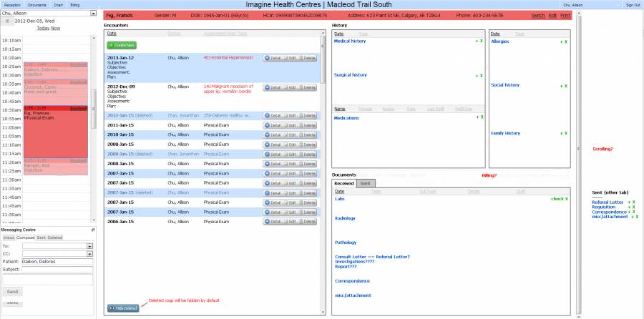Screen dimensions: 644x319
Task: Select the Coconut, Carey Meet and greet appointment
Action: coord(55,92)
